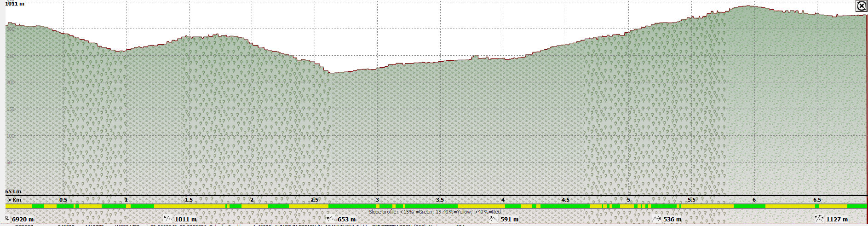Screen dimensions: 868x226
Task: Click the 50 gridline label on the vertical axis
Action: [x=9, y=162]
